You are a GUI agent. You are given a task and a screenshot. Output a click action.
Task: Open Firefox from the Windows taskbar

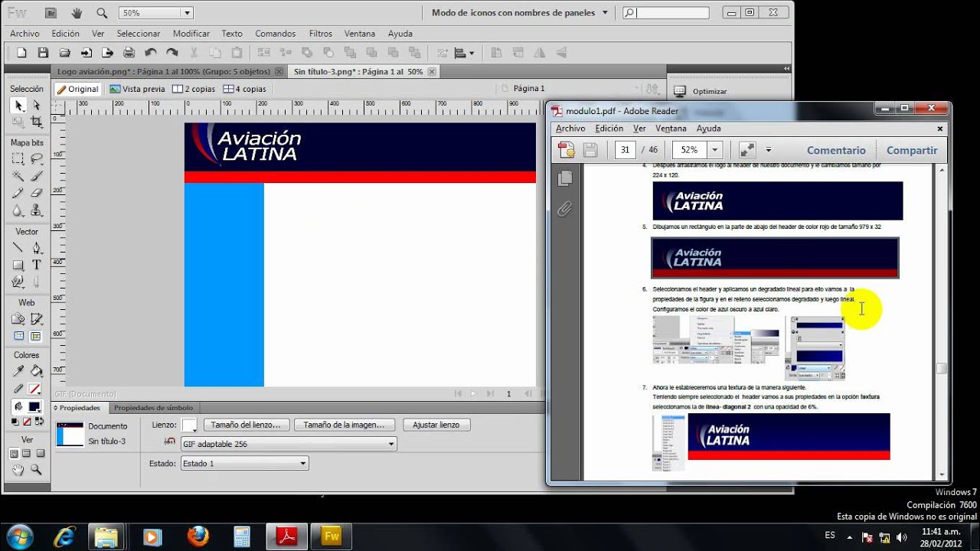(198, 536)
